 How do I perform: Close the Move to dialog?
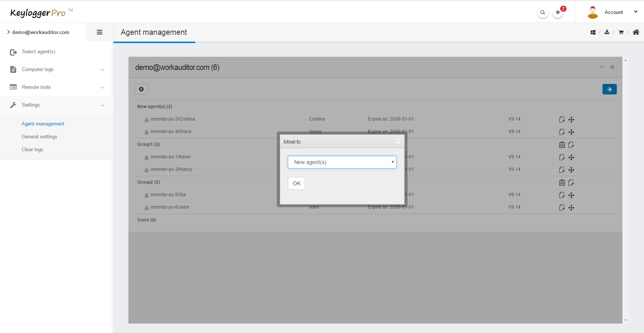[x=398, y=141]
